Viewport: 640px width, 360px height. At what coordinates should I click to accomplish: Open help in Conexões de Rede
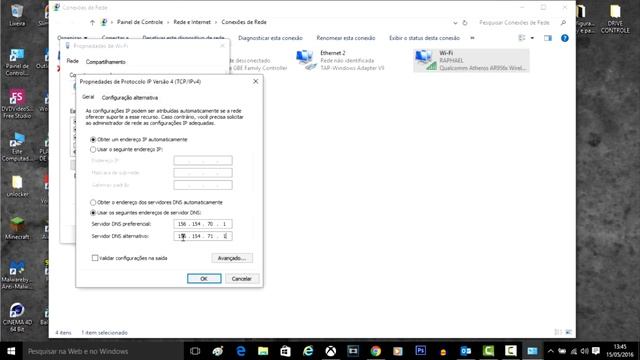click(x=564, y=38)
